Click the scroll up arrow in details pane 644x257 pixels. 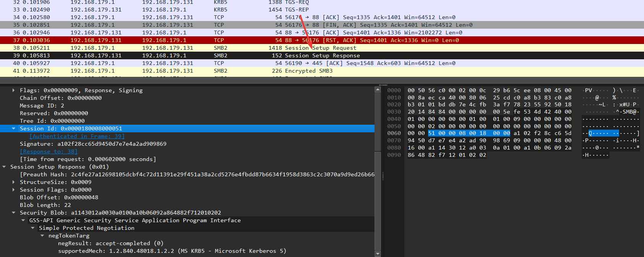click(x=378, y=90)
